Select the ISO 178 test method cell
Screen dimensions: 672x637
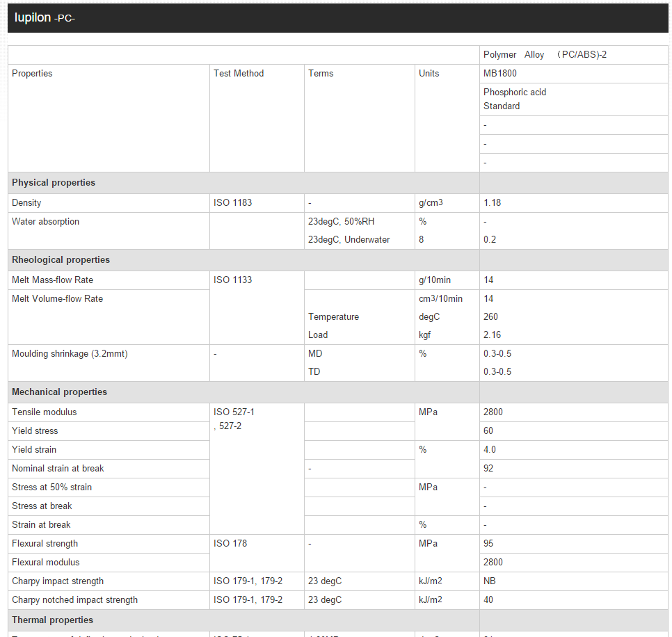point(257,553)
